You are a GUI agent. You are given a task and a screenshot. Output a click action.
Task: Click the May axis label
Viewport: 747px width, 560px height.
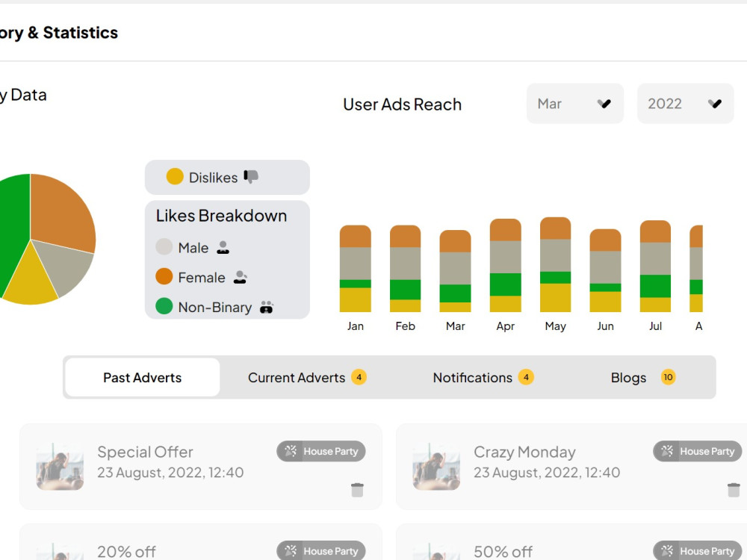(556, 327)
